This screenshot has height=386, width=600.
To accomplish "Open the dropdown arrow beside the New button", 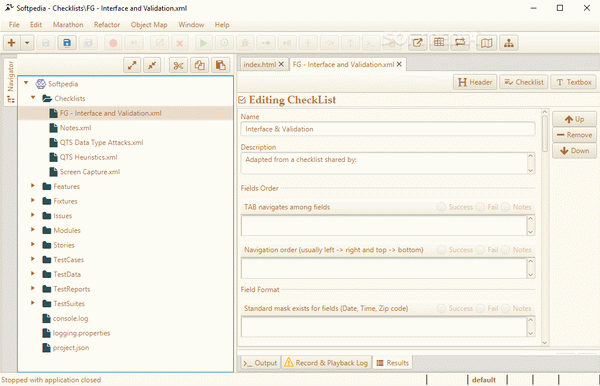I will (27, 43).
